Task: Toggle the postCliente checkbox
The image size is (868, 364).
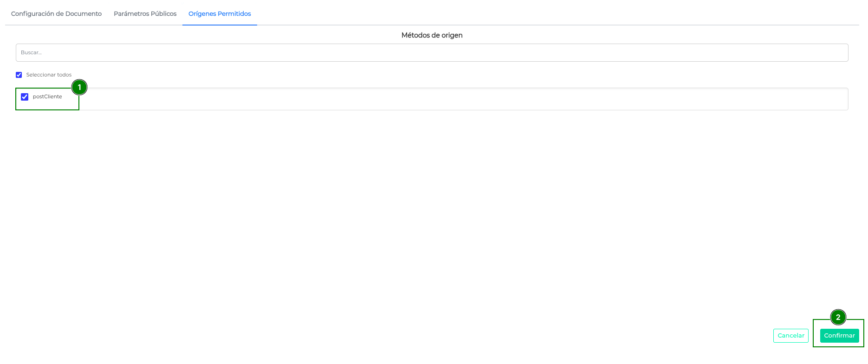Action: (x=25, y=97)
